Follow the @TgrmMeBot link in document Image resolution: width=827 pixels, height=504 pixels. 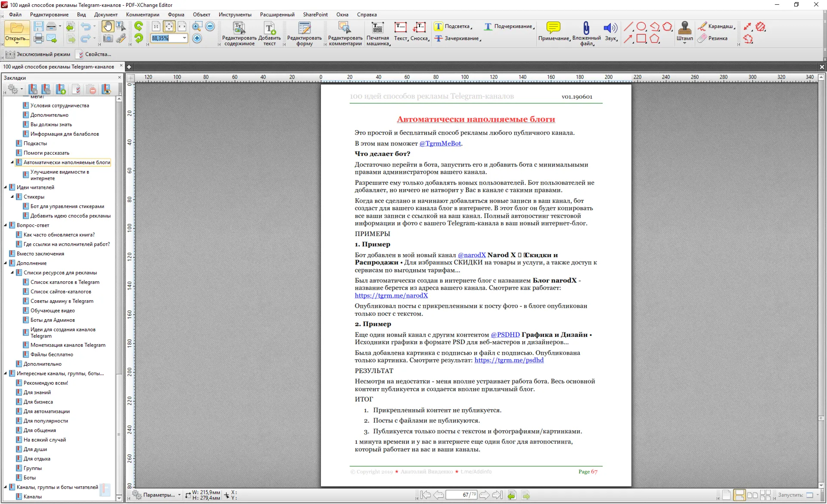click(440, 143)
